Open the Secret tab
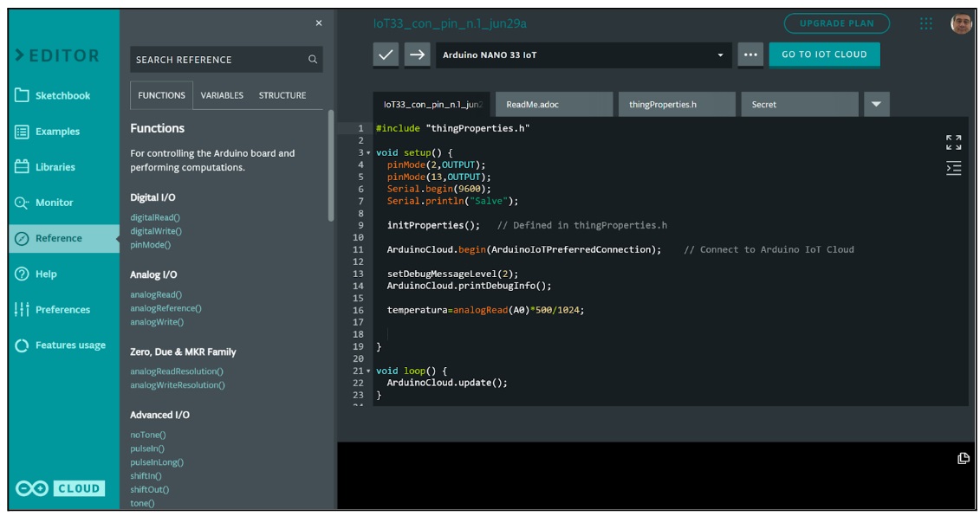Image resolution: width=980 pixels, height=516 pixels. [800, 104]
